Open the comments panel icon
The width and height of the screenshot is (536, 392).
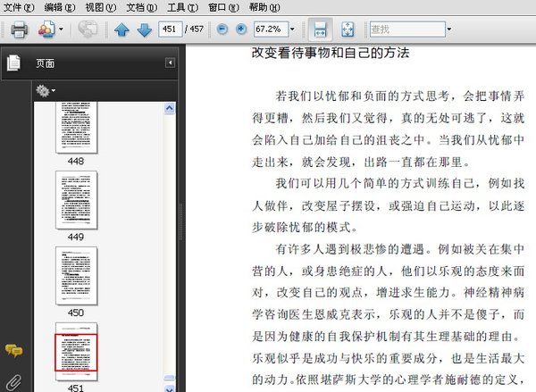coord(13,350)
